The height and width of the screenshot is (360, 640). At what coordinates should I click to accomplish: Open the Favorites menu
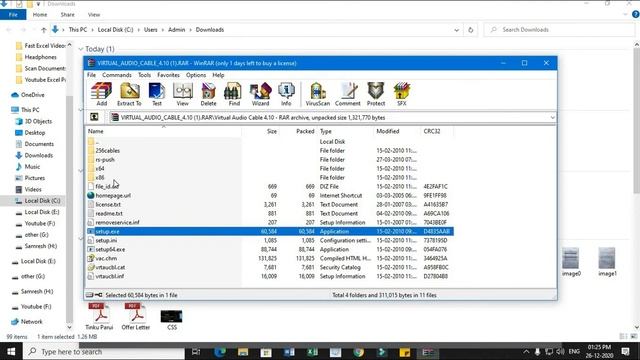click(x=168, y=75)
